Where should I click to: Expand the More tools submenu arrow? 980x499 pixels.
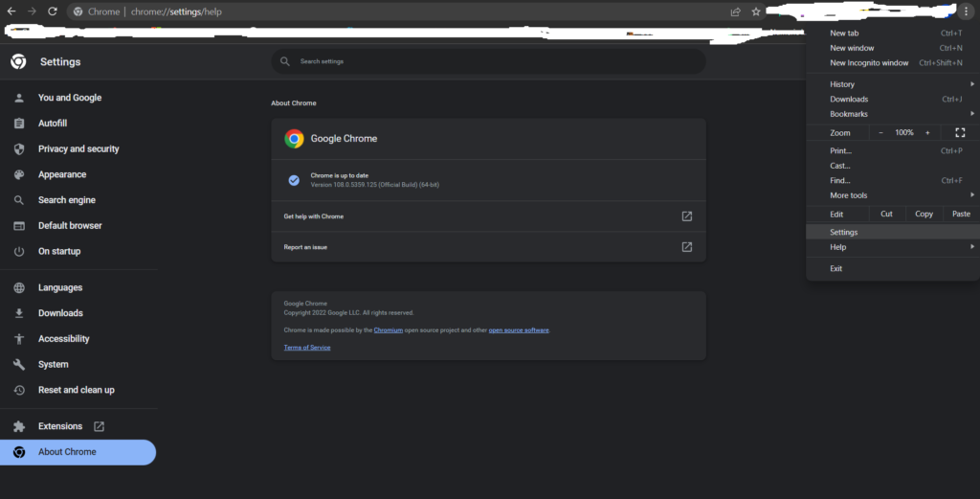[x=972, y=195]
